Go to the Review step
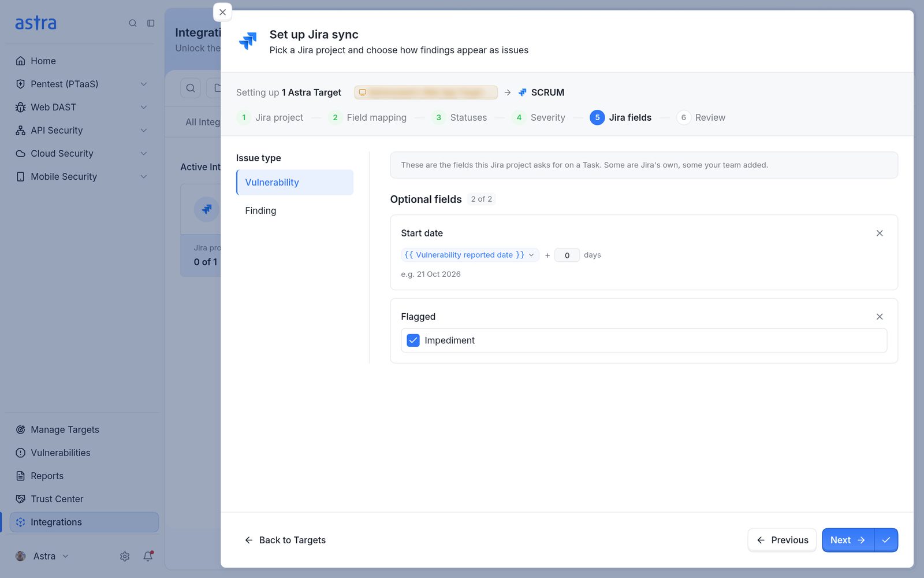This screenshot has width=924, height=578. (x=701, y=117)
